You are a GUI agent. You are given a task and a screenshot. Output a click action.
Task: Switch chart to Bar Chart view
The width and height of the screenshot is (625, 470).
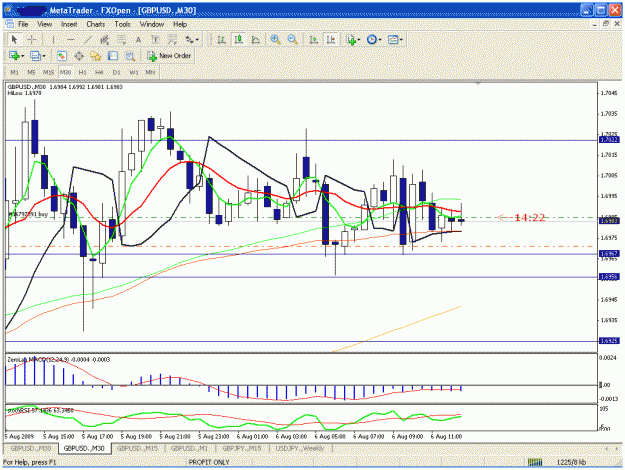point(222,40)
